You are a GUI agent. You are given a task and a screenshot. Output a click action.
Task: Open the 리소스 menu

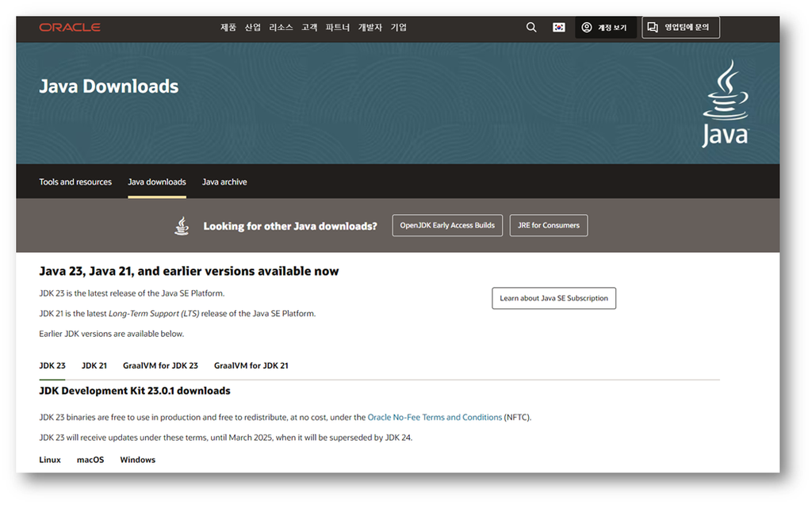(282, 28)
